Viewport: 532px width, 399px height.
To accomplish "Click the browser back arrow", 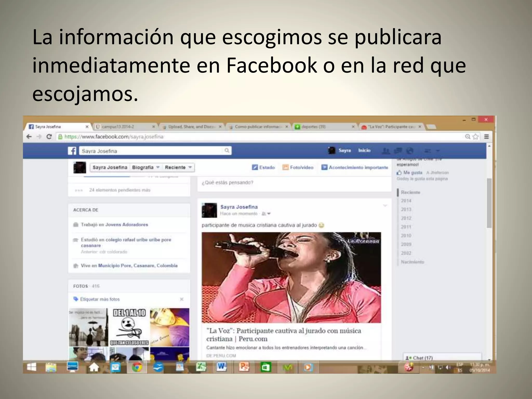I will tap(29, 137).
